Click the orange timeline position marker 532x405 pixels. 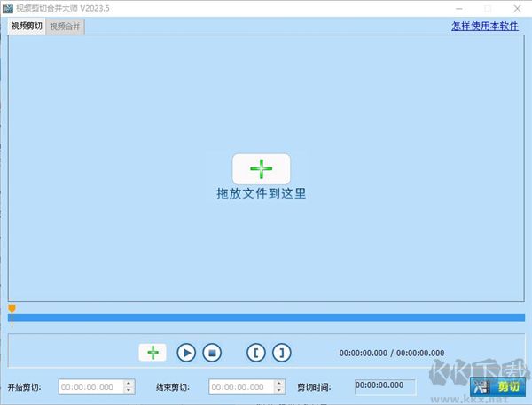(x=12, y=308)
